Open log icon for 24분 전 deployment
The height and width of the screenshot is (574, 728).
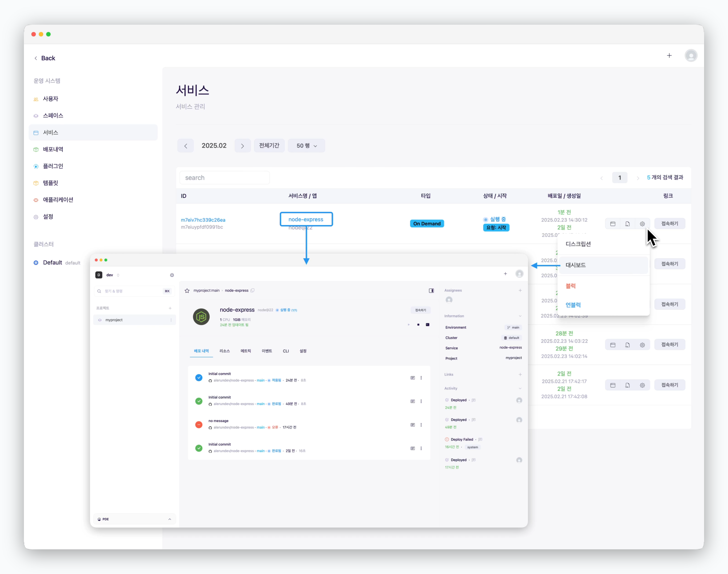[x=413, y=378]
